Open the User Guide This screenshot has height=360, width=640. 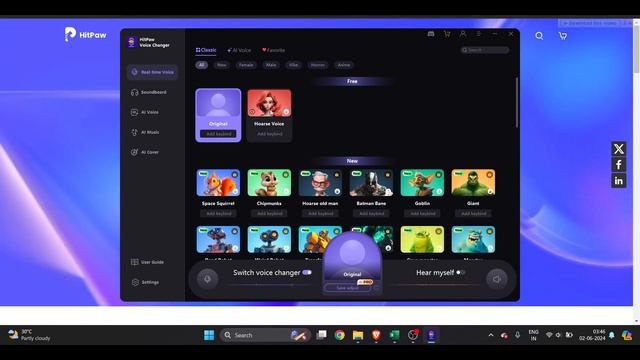(147, 262)
